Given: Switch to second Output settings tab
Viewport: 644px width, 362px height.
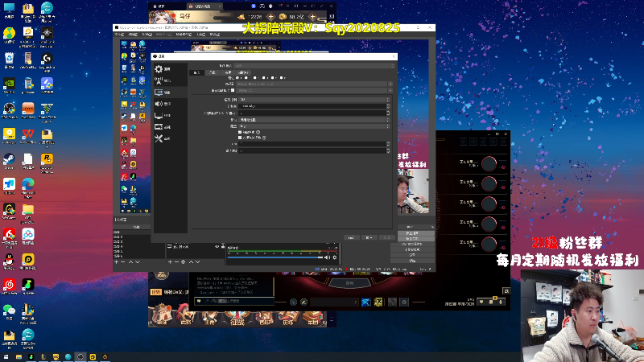Looking at the screenshot, I should [213, 72].
